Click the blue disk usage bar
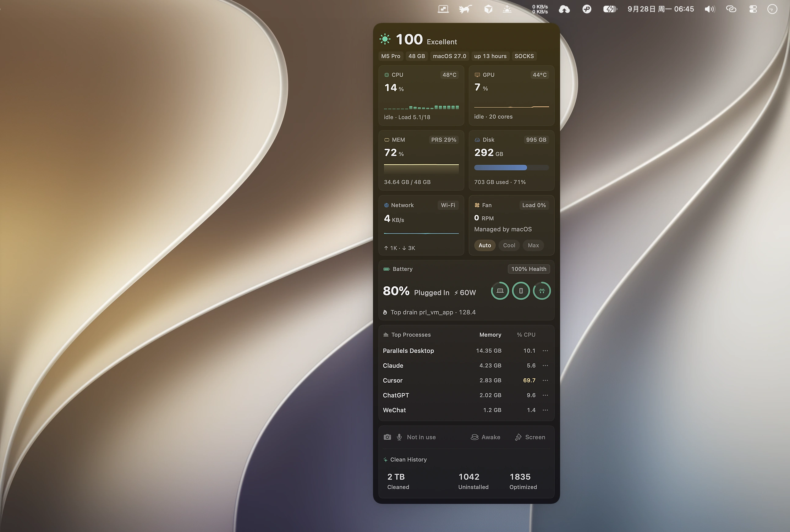The width and height of the screenshot is (790, 532). point(511,168)
